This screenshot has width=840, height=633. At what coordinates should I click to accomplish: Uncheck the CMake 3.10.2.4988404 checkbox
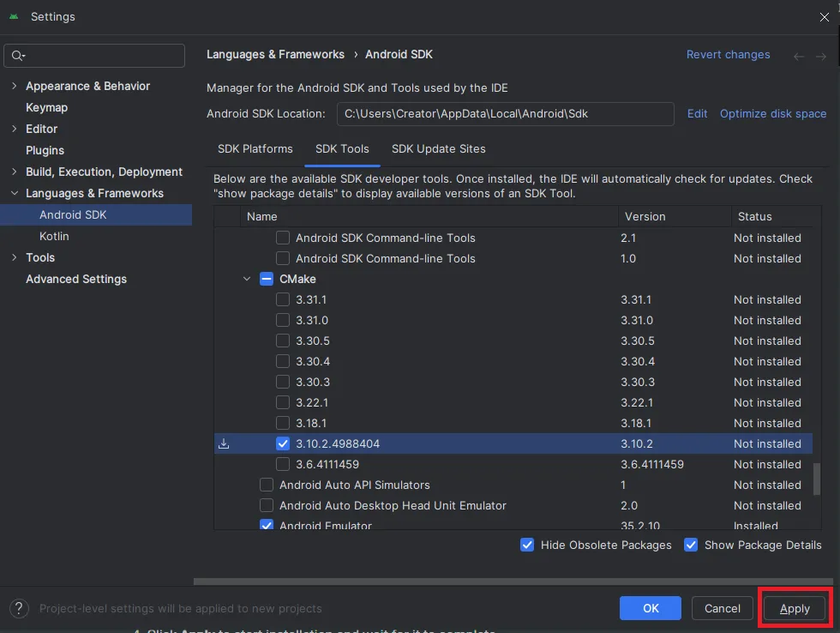pyautogui.click(x=282, y=443)
